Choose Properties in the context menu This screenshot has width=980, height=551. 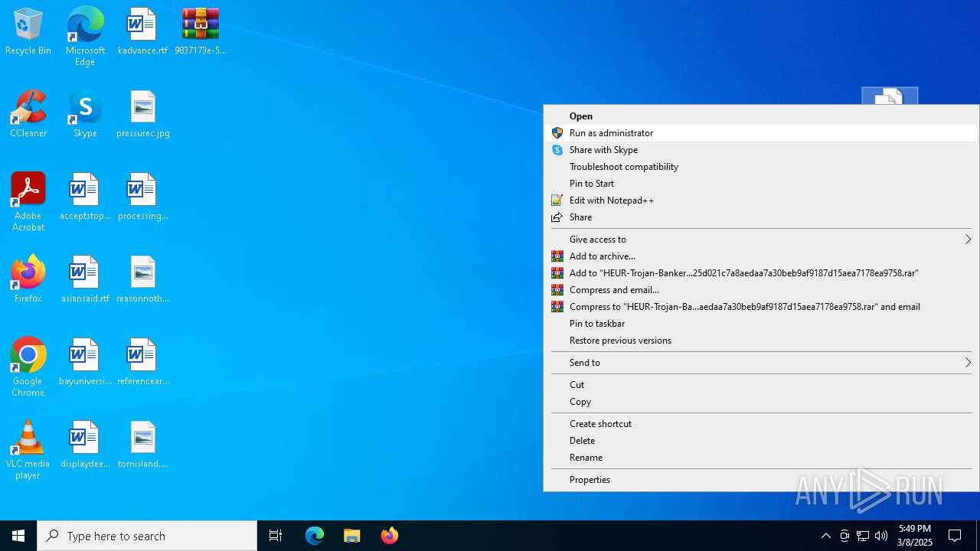coord(761,480)
